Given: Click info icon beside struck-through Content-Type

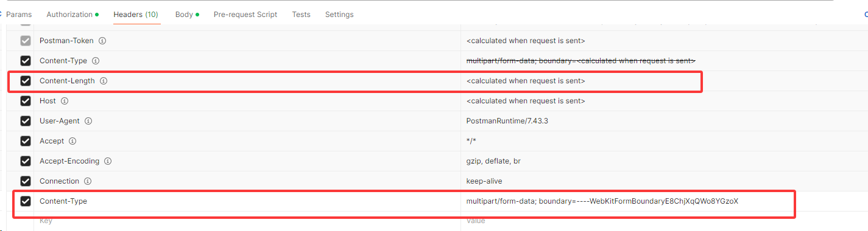Looking at the screenshot, I should pos(96,61).
